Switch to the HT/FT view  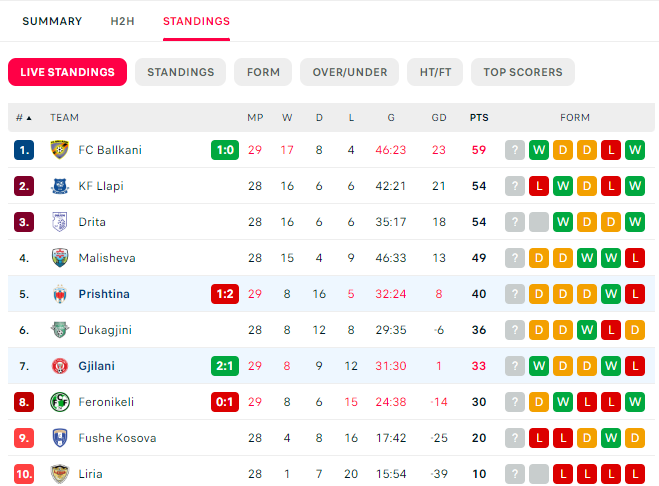click(x=435, y=72)
